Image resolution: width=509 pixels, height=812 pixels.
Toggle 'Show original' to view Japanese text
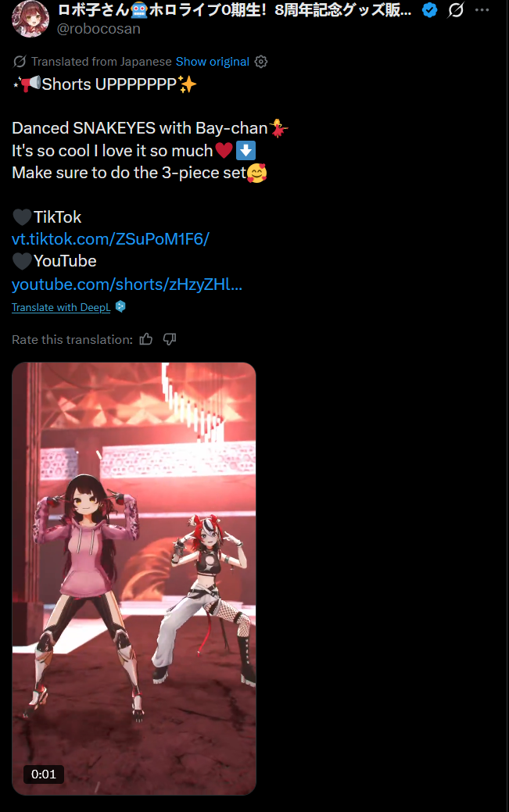(213, 62)
